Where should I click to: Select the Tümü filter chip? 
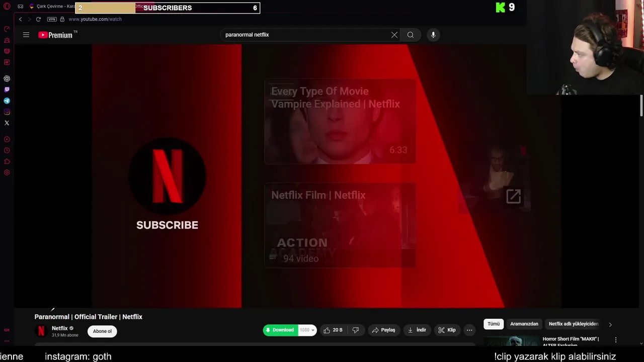tap(494, 324)
